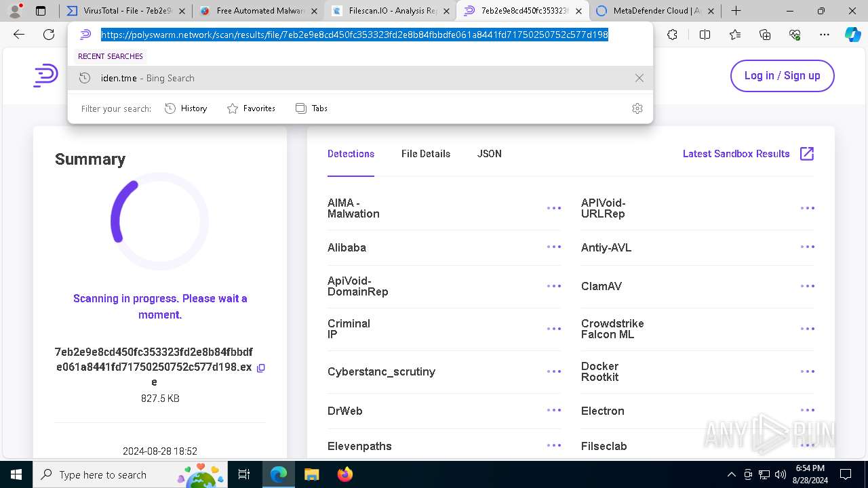Open Task View on taskbar
Image resolution: width=868 pixels, height=488 pixels.
[244, 474]
